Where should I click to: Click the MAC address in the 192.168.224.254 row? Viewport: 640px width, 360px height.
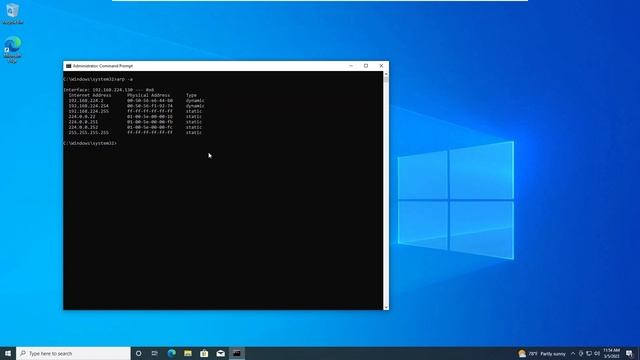tap(150, 106)
